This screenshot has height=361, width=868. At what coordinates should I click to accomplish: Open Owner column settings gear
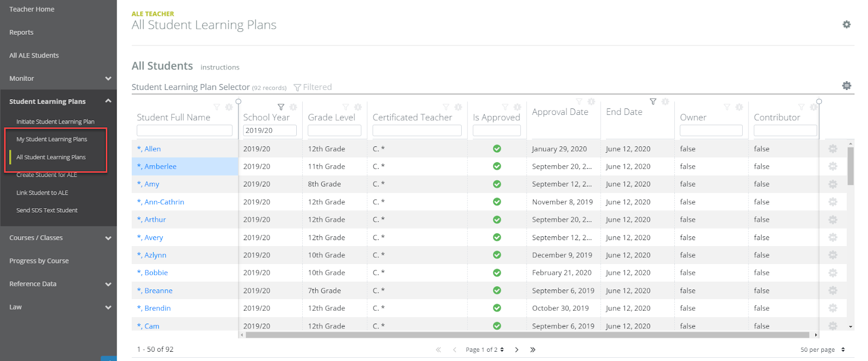(x=739, y=107)
